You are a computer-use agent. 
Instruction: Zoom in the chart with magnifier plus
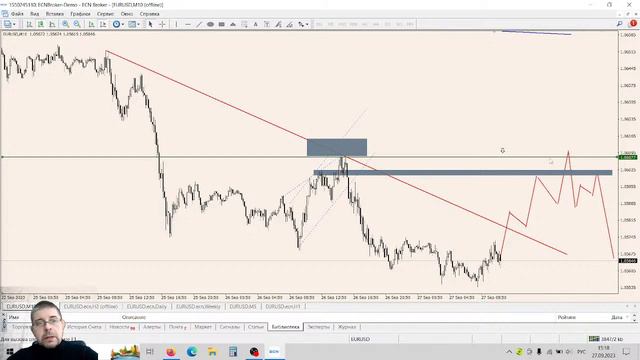pos(66,24)
